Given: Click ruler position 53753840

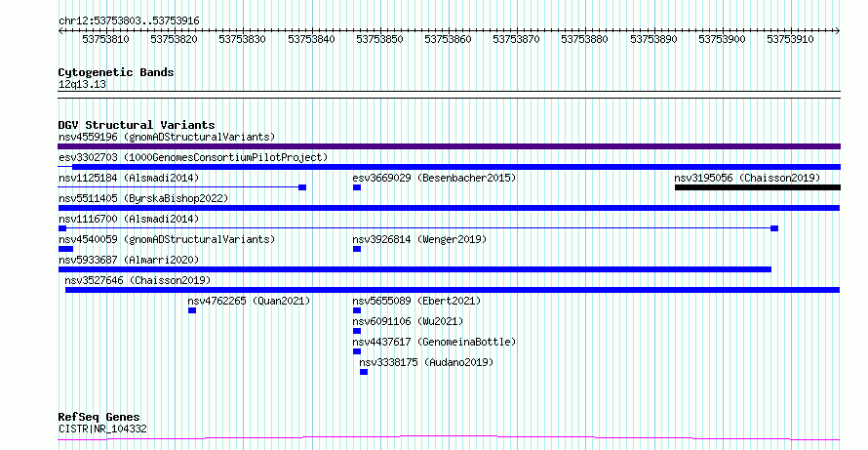Looking at the screenshot, I should click(x=311, y=39).
